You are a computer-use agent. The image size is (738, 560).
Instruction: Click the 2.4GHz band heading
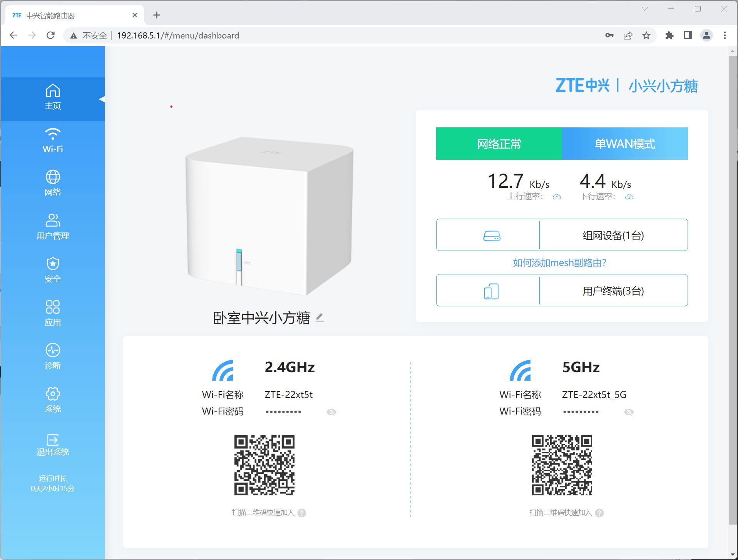click(290, 367)
